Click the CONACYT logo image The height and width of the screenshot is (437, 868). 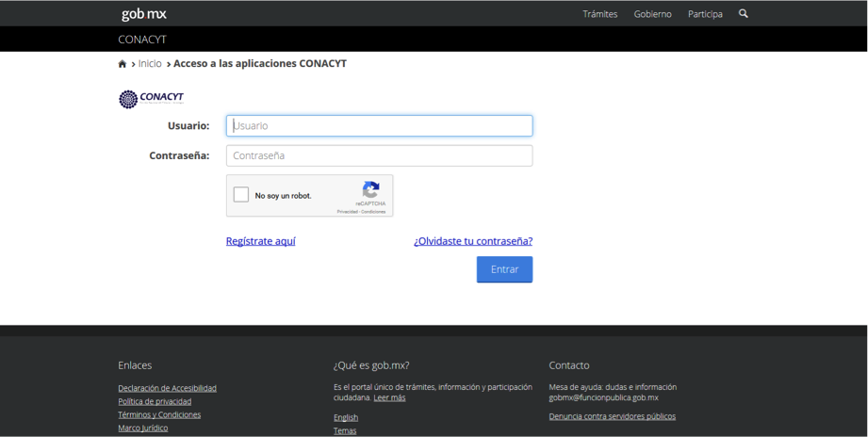151,98
